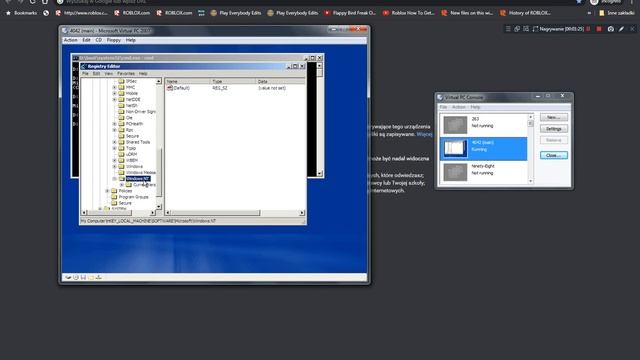Open the File menu in Registry Editor
This screenshot has height=360, width=640.
[85, 73]
